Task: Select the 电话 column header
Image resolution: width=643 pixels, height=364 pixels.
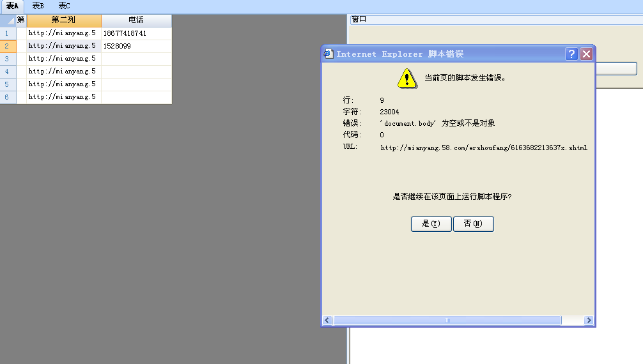Action: (x=136, y=20)
